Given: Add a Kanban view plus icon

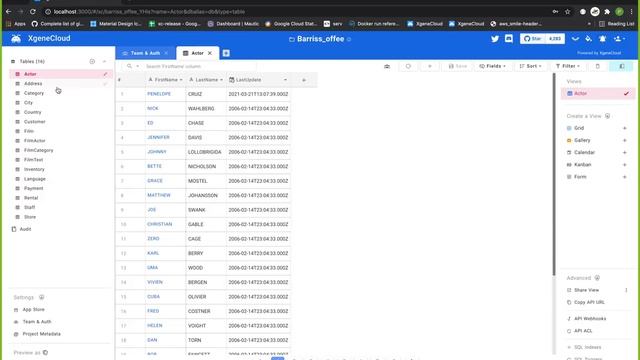Looking at the screenshot, I should 624,165.
